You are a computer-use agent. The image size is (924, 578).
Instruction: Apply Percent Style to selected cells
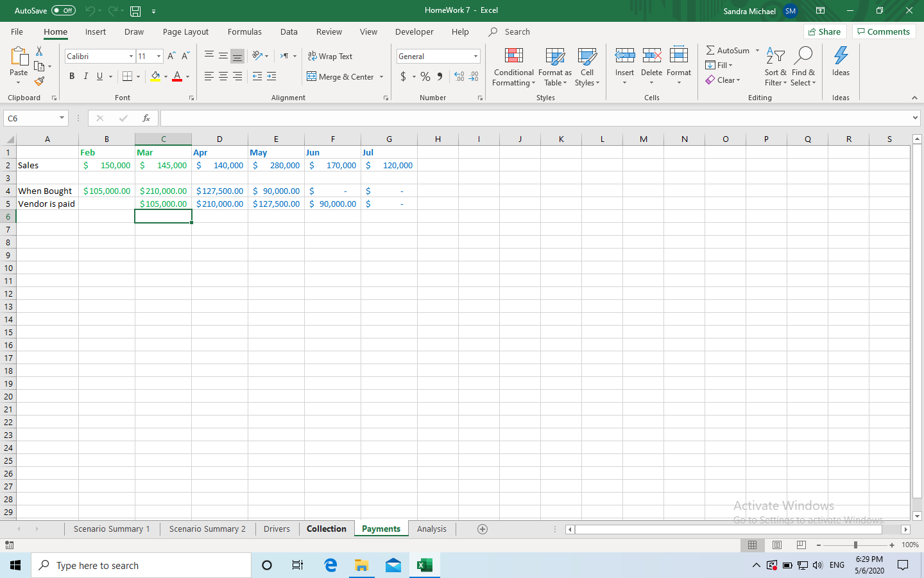tap(425, 76)
